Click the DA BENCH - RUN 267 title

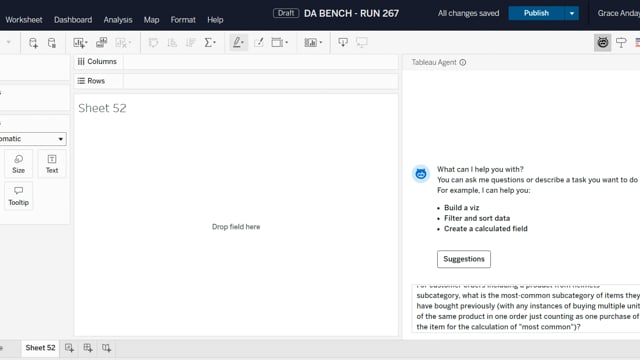click(351, 13)
